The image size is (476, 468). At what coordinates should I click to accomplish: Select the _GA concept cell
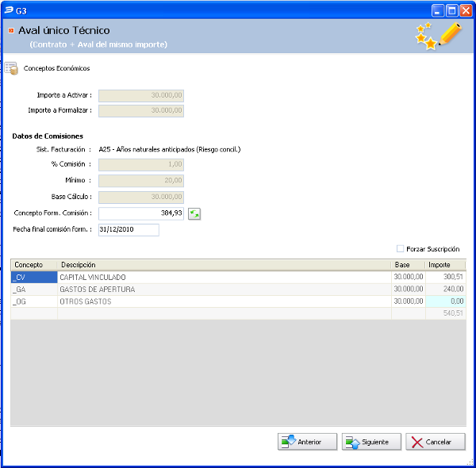[x=34, y=290]
